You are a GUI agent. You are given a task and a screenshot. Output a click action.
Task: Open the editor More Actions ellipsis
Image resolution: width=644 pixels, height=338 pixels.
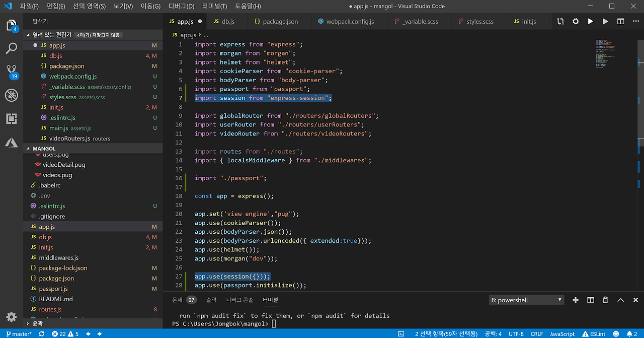coord(635,22)
